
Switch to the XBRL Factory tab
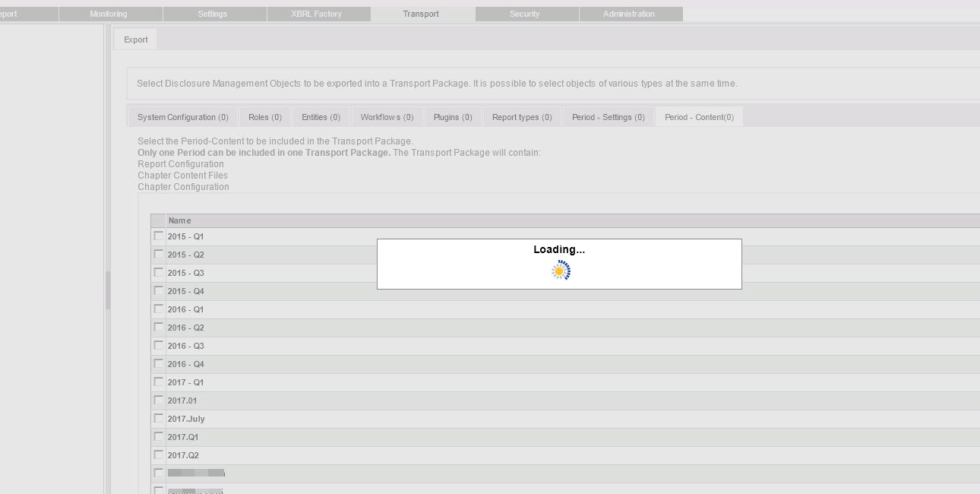click(x=318, y=14)
